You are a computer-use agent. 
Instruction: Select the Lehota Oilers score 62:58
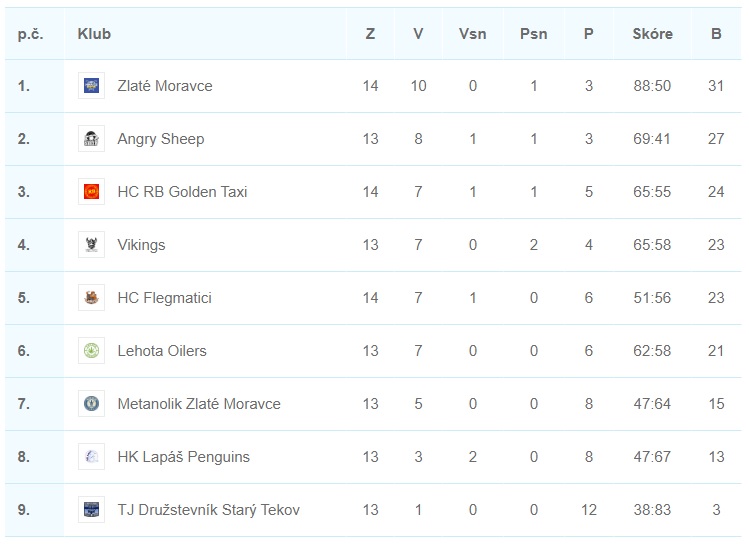pyautogui.click(x=652, y=351)
